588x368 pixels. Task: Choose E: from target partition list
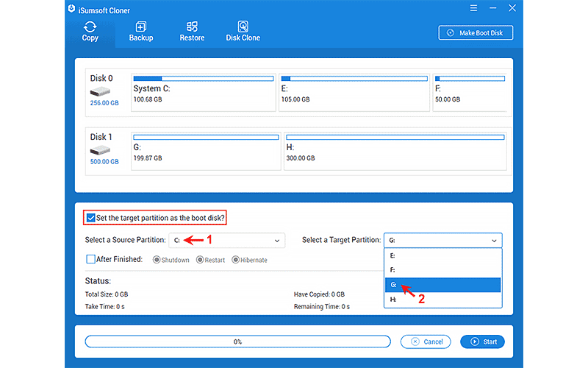(x=443, y=255)
